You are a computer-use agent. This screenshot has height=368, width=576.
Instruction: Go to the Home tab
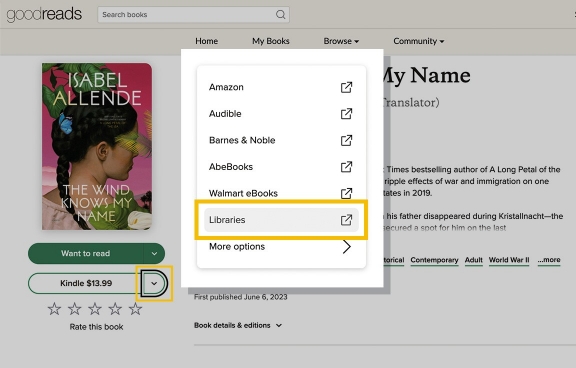coord(206,41)
